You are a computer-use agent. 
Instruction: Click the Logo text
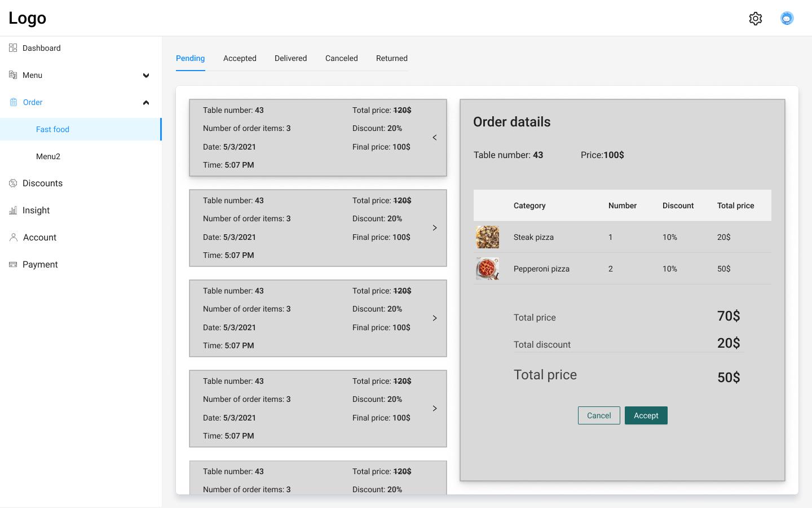click(27, 18)
